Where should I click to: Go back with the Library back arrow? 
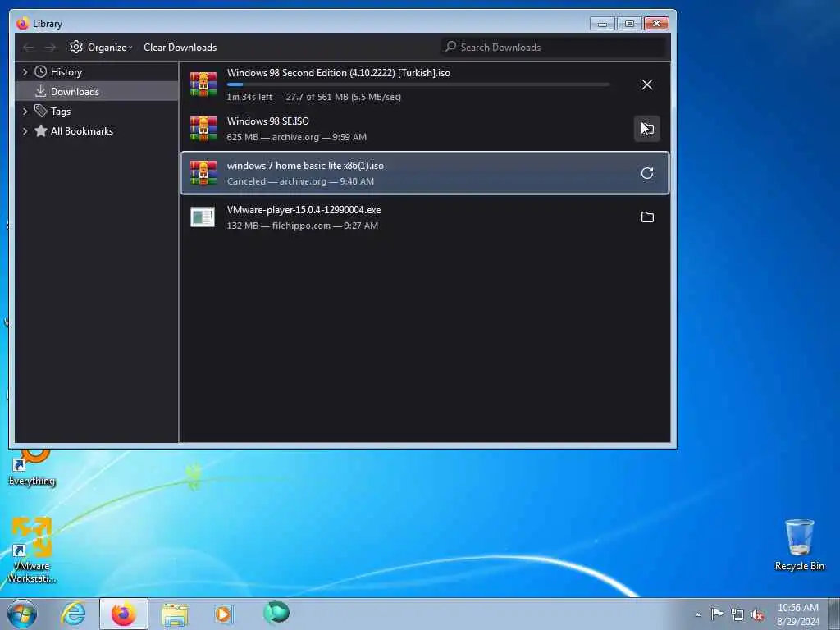coord(29,48)
